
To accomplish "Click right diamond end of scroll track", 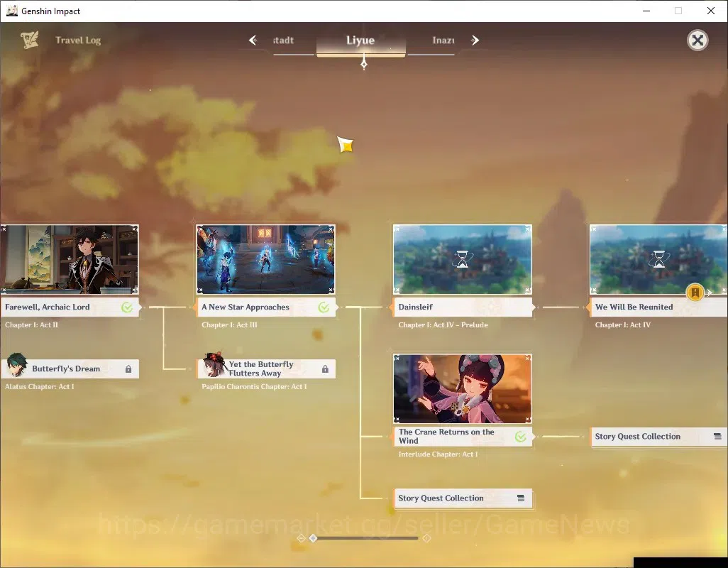I will [426, 538].
